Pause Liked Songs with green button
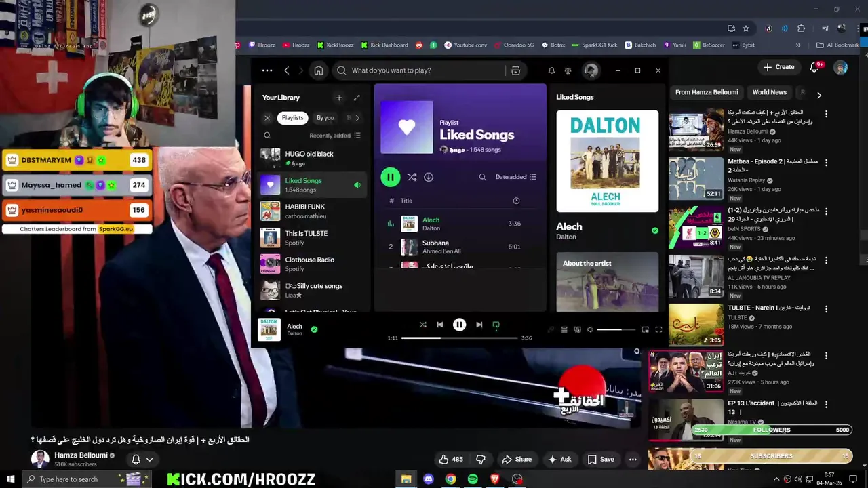This screenshot has width=868, height=488. (390, 177)
